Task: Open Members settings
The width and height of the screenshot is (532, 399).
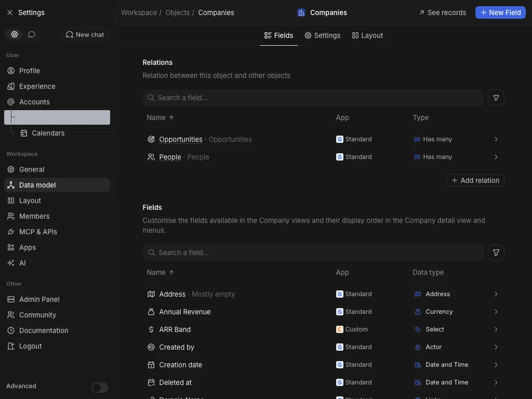Action: tap(57, 216)
